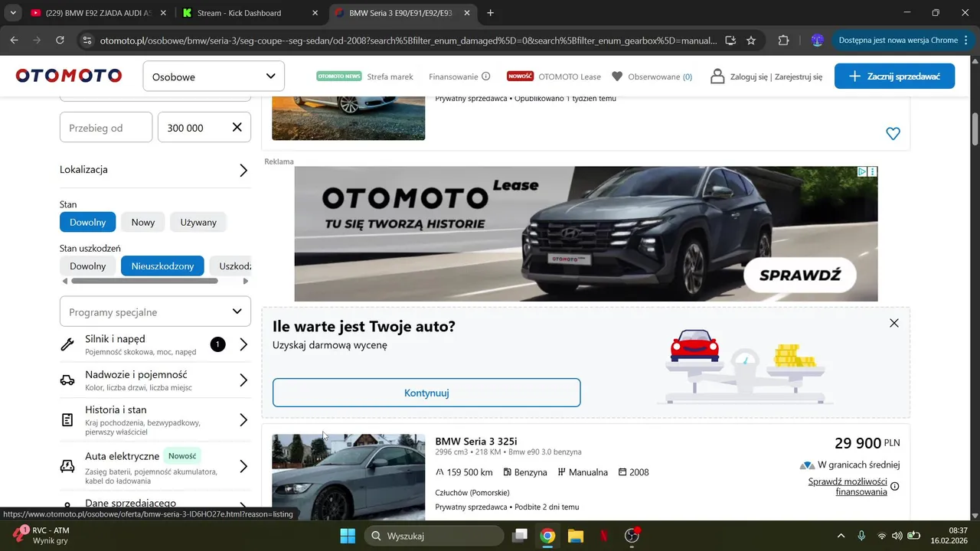Open OBS Studio from the taskbar

pos(632,536)
